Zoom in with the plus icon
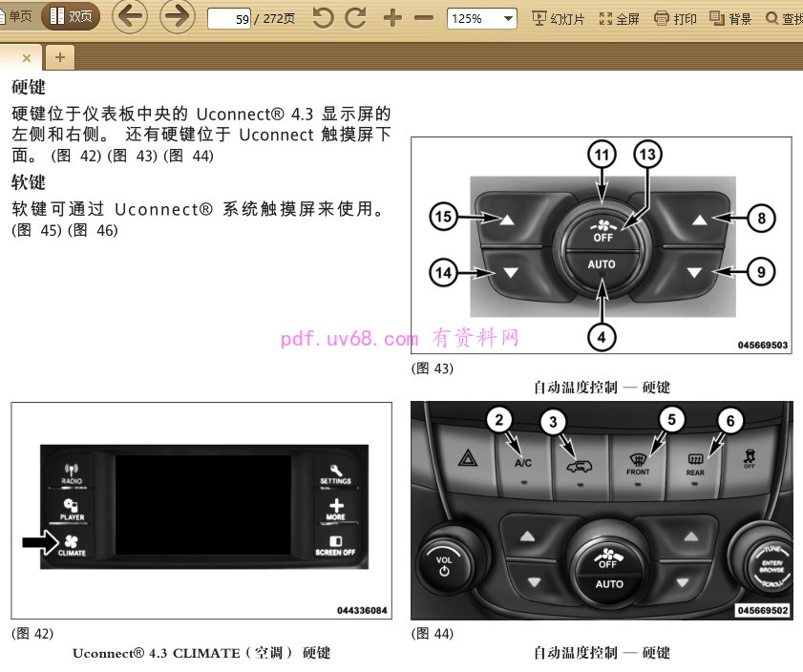The image size is (803, 672). (392, 18)
